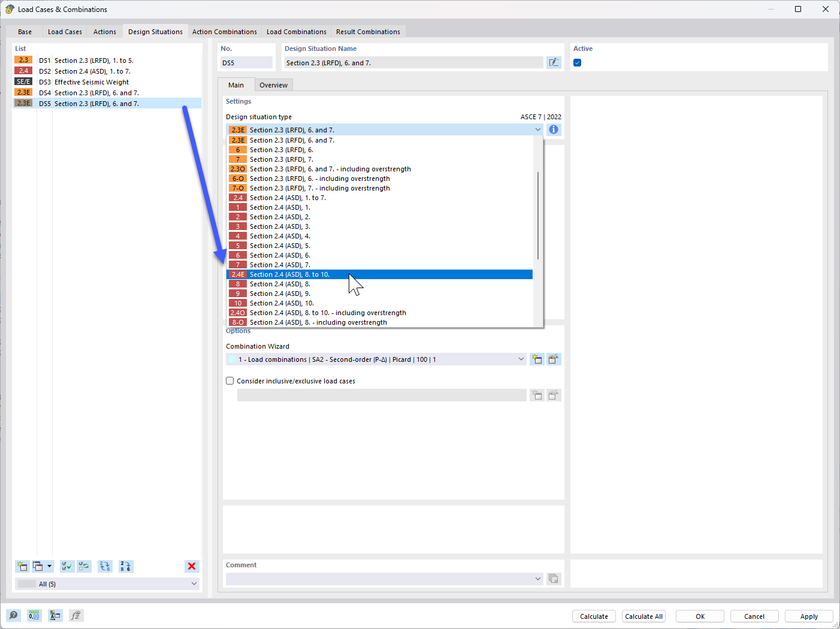This screenshot has width=840, height=629.
Task: Click the Calculate All button
Action: (643, 616)
